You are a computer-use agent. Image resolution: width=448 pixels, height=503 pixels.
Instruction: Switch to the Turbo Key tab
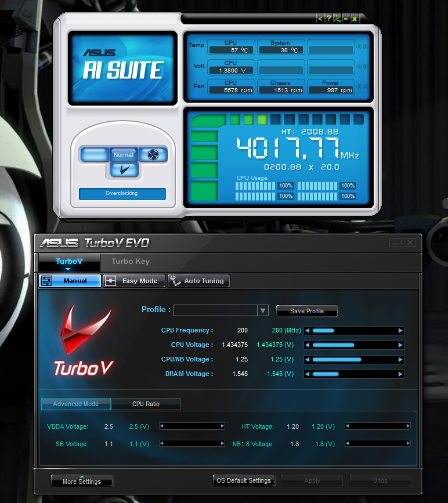pos(131,262)
